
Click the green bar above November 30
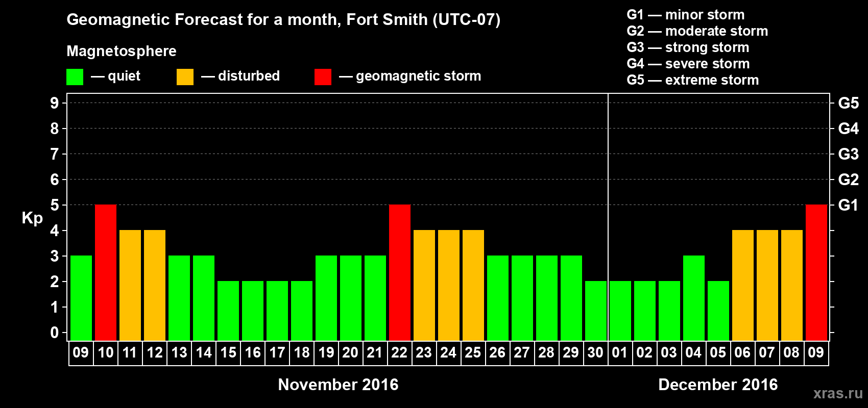(x=596, y=311)
